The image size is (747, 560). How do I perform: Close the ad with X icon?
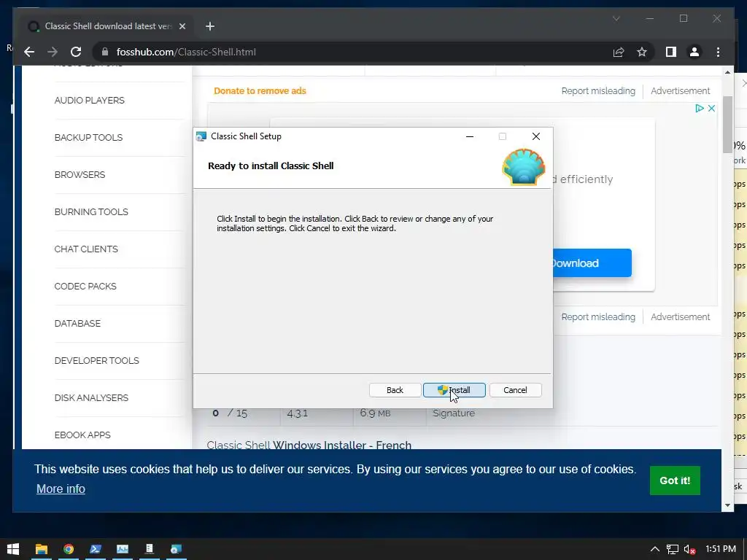pyautogui.click(x=711, y=108)
